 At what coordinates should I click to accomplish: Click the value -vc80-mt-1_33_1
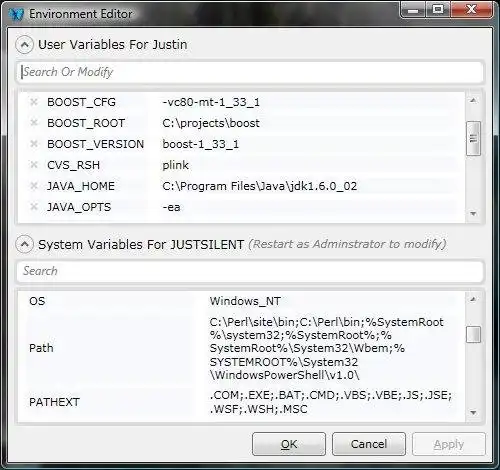click(x=211, y=102)
